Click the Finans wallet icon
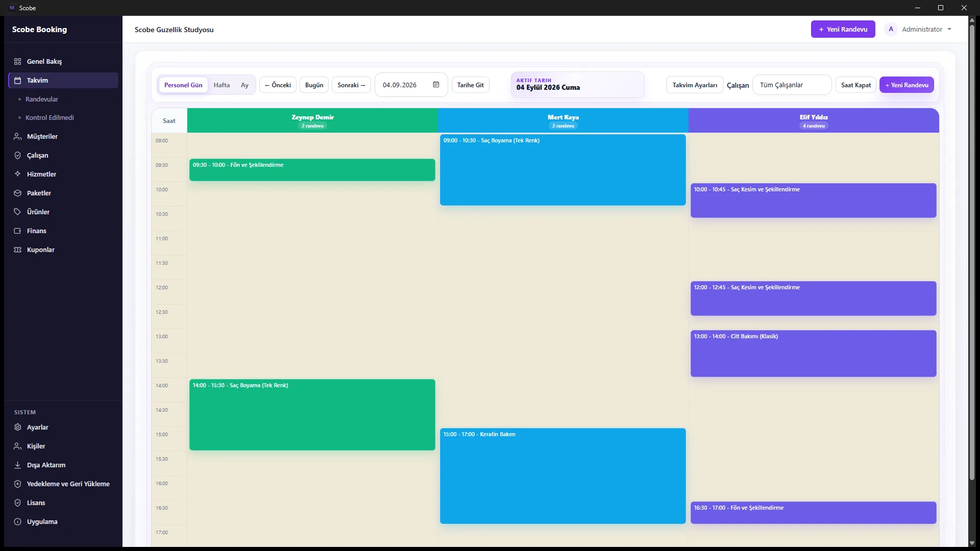 [x=17, y=231]
